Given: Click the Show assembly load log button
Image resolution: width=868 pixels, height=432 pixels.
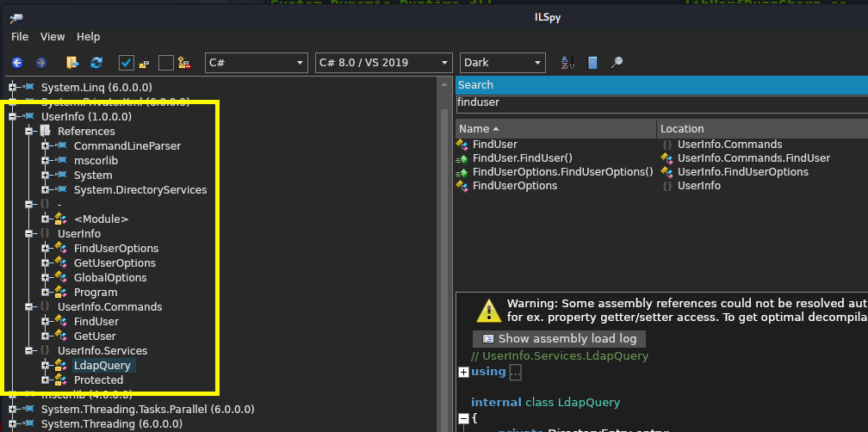Looking at the screenshot, I should (559, 339).
